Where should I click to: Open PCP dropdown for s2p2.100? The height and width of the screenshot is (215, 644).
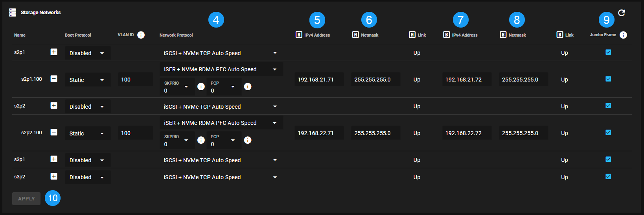pos(223,141)
